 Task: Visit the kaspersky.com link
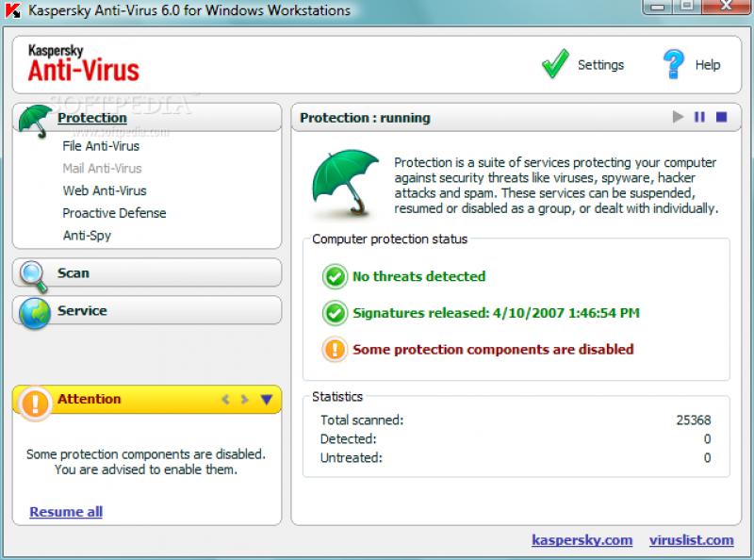[x=583, y=540]
